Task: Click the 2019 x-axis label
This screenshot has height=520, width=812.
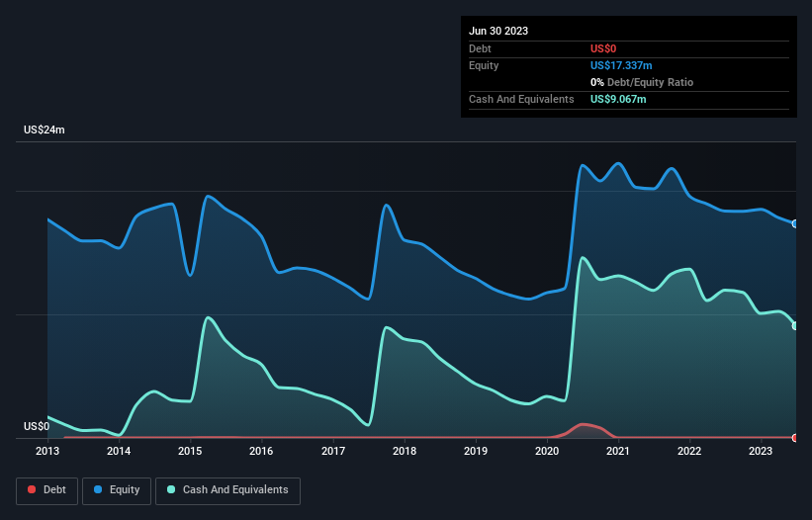Action: coord(476,451)
